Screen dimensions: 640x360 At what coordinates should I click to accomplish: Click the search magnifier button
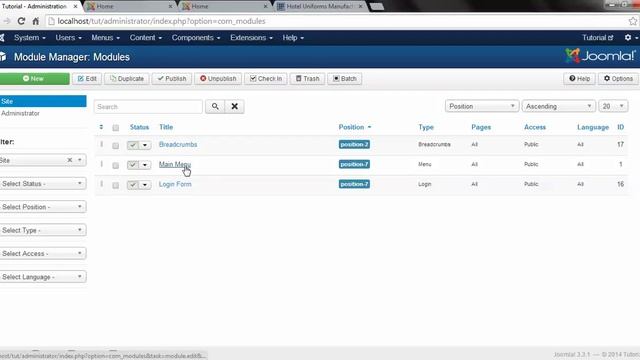[x=215, y=107]
